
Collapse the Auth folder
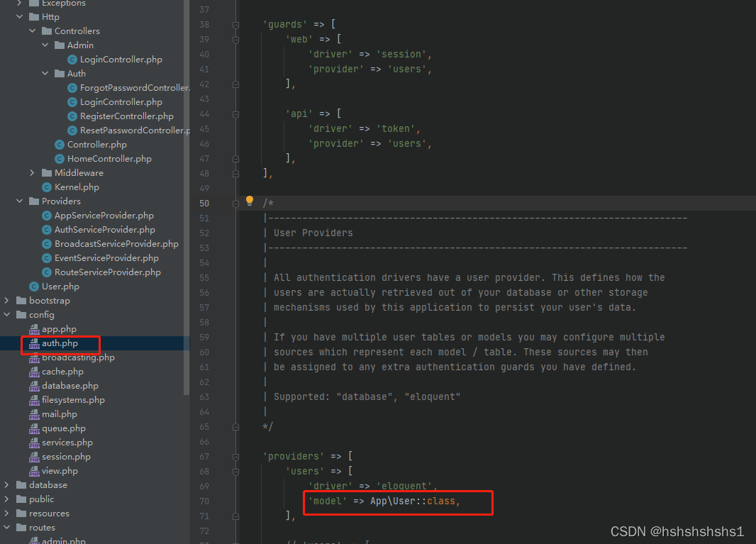pos(45,73)
